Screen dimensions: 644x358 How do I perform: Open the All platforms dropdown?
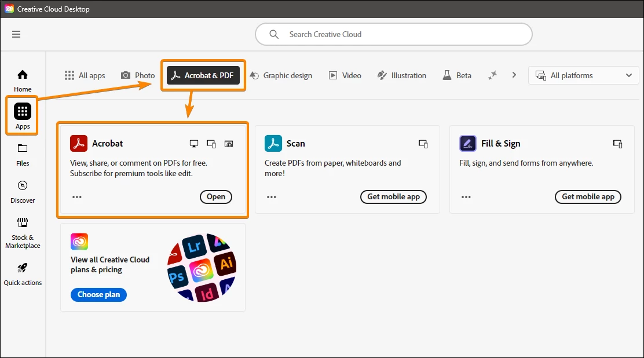(x=583, y=75)
